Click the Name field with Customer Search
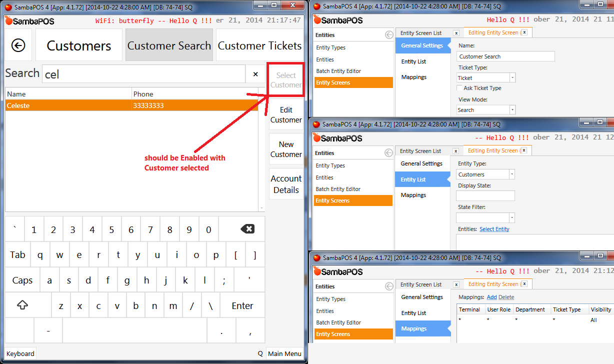Image resolution: width=614 pixels, height=364 pixels. [x=505, y=56]
